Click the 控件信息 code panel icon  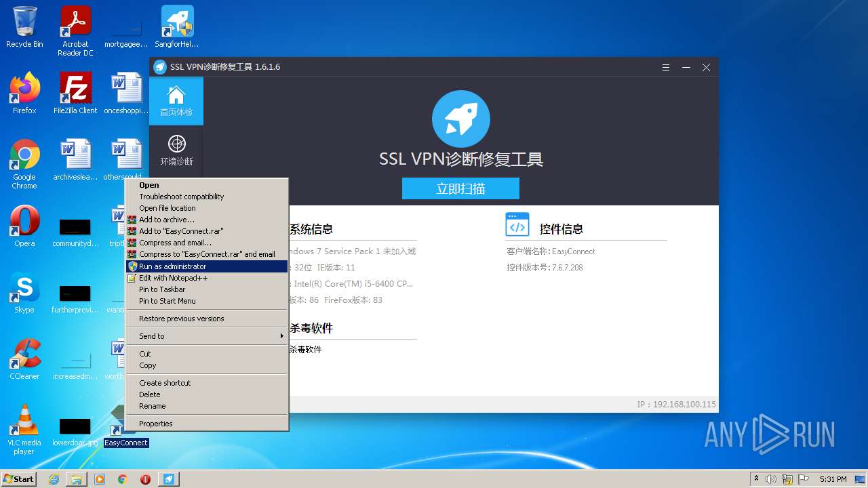[517, 224]
